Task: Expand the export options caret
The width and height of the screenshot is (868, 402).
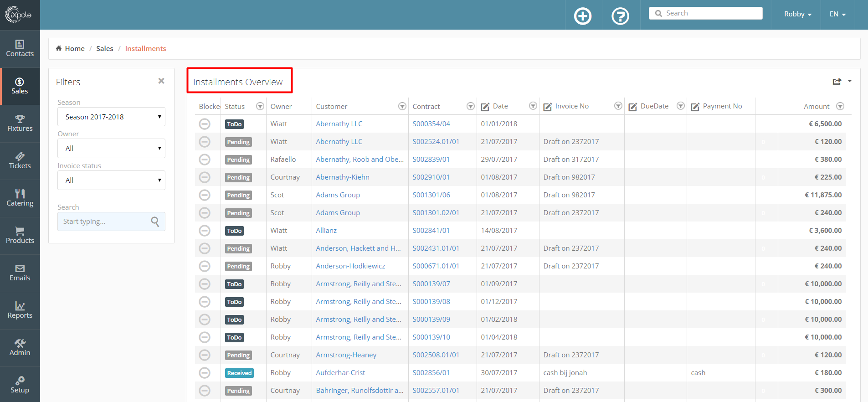Action: click(x=850, y=81)
